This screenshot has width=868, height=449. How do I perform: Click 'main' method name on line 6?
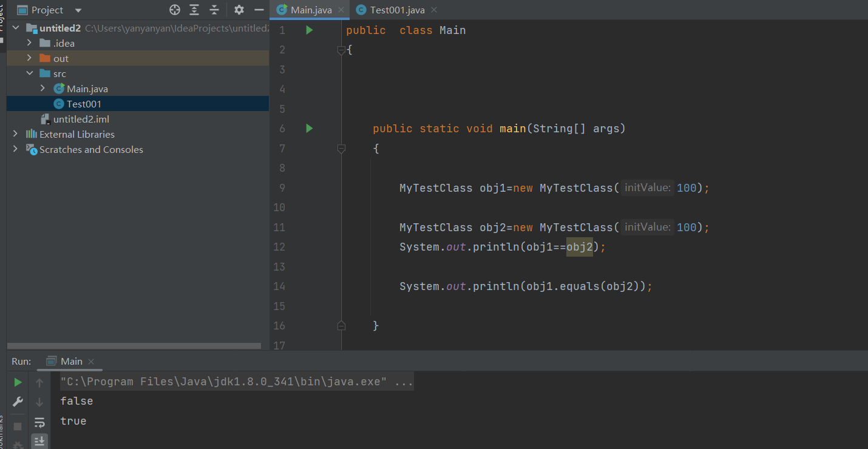coord(513,129)
